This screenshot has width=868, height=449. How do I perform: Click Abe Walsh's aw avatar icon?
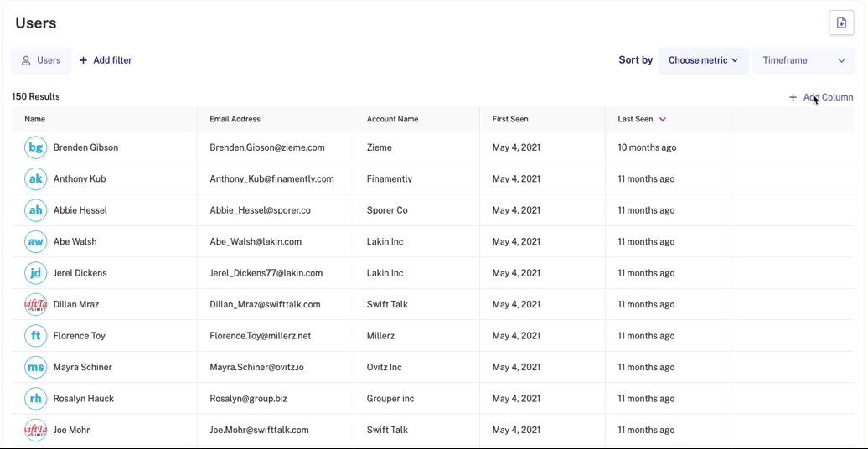[35, 241]
